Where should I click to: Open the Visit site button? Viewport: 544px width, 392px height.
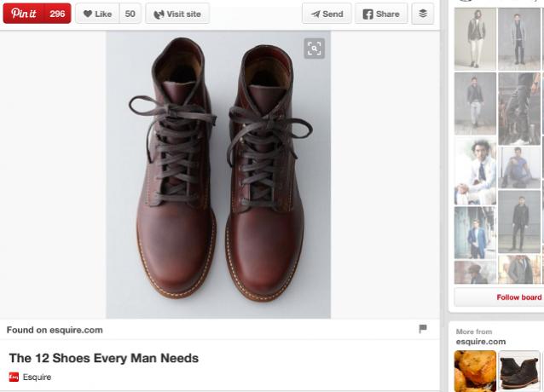177,14
